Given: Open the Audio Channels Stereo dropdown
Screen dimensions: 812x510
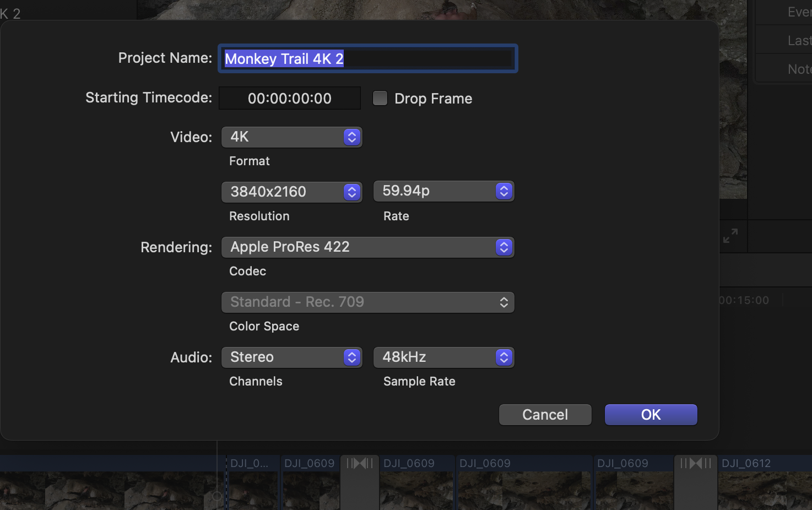Looking at the screenshot, I should pyautogui.click(x=291, y=357).
